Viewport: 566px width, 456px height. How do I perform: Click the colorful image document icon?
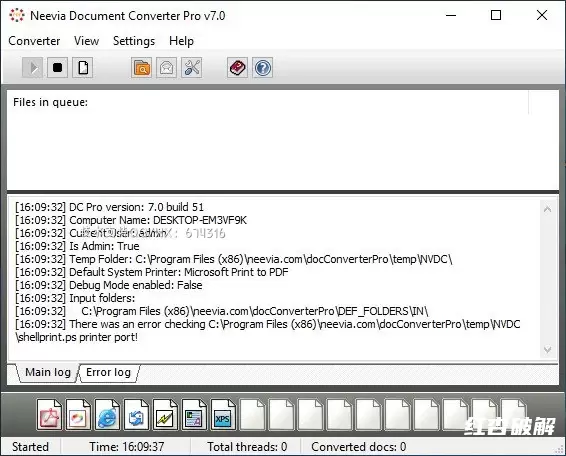coord(78,414)
